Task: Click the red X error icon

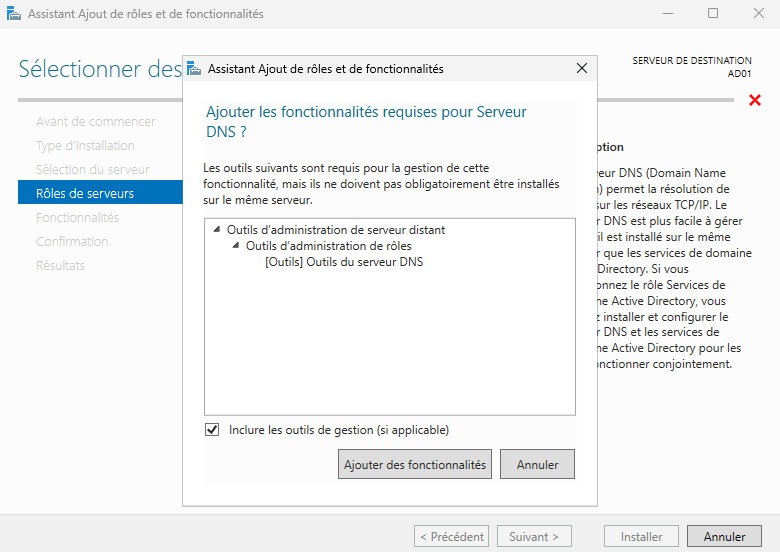Action: point(755,100)
